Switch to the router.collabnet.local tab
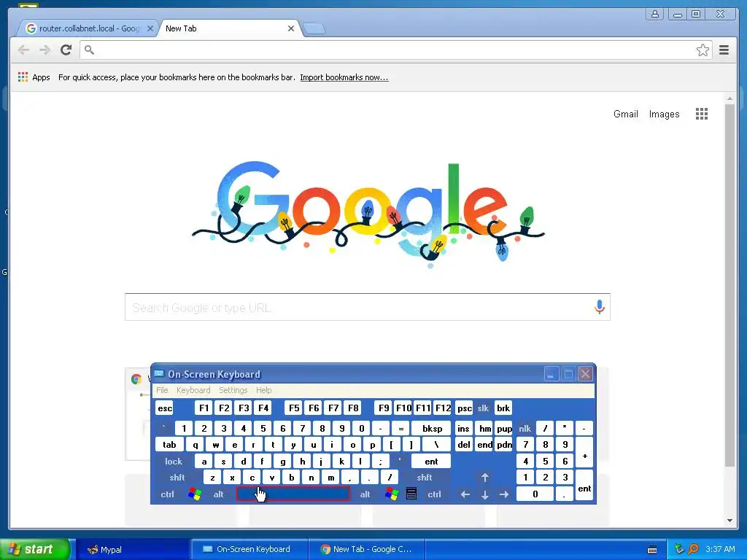 click(86, 28)
